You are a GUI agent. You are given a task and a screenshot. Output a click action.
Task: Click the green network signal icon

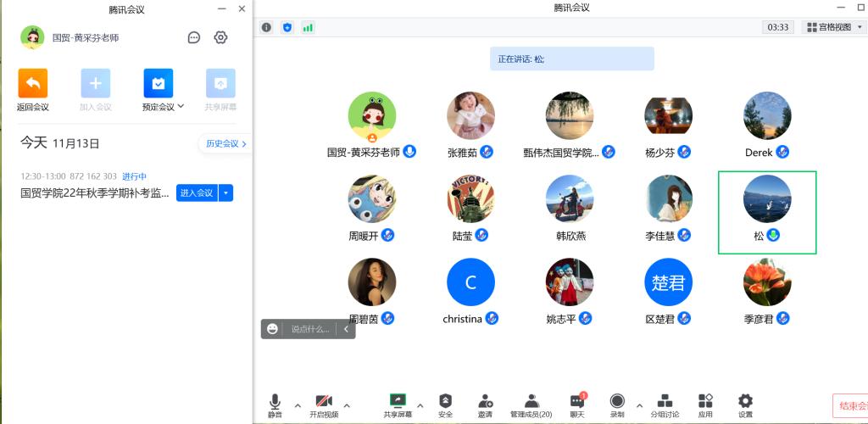[x=308, y=27]
